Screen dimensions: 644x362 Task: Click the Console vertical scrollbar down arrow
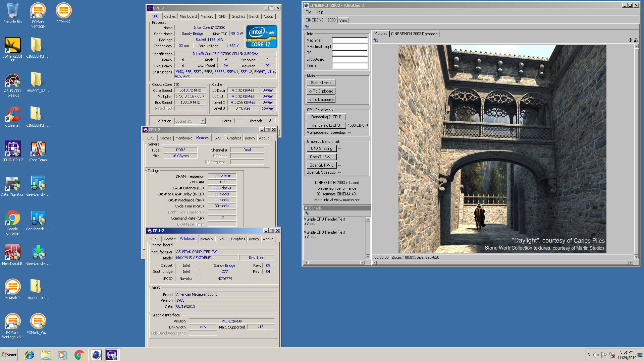pos(368,257)
